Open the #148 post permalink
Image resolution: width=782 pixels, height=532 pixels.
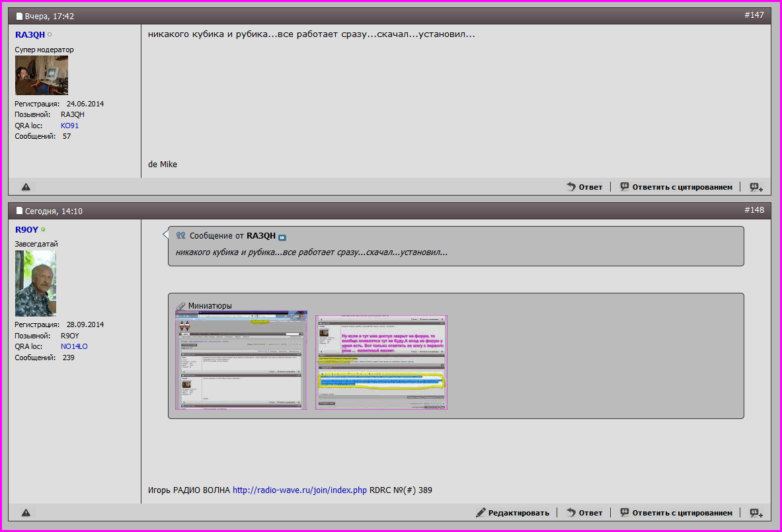click(x=754, y=210)
